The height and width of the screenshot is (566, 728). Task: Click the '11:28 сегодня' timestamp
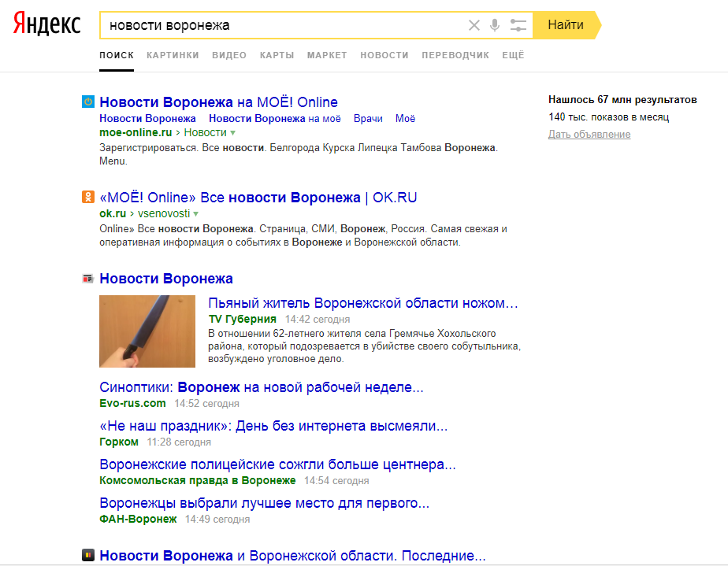pos(179,442)
